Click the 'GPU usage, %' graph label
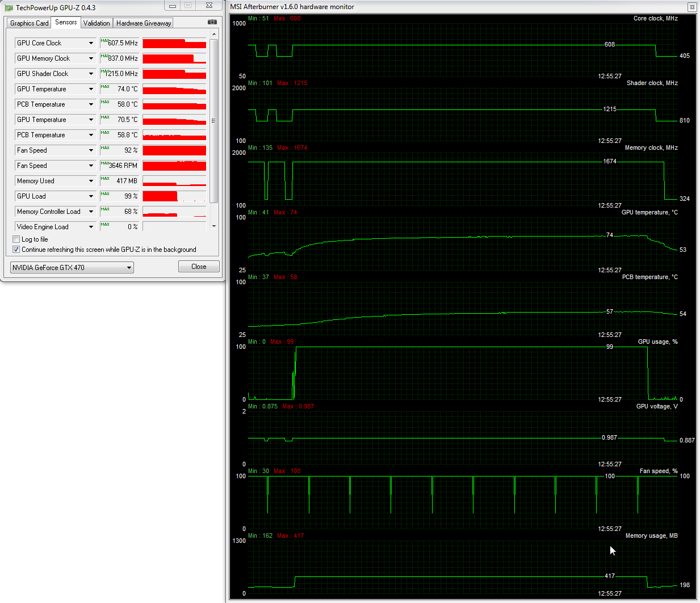 [x=658, y=341]
